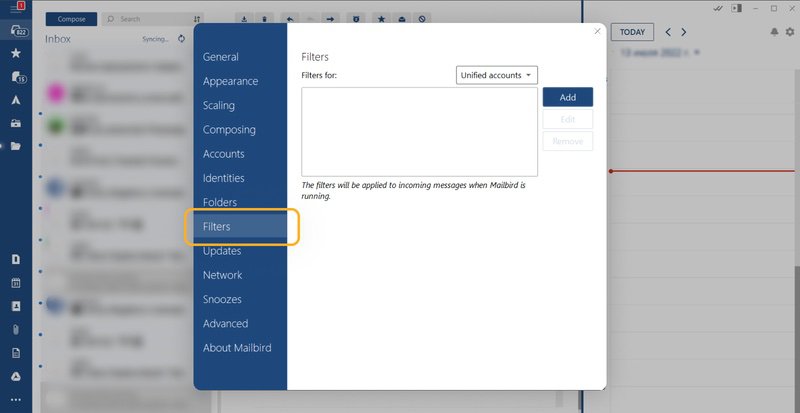This screenshot has width=800, height=413.
Task: Open Contacts app icon in sidebar
Action: coord(16,306)
